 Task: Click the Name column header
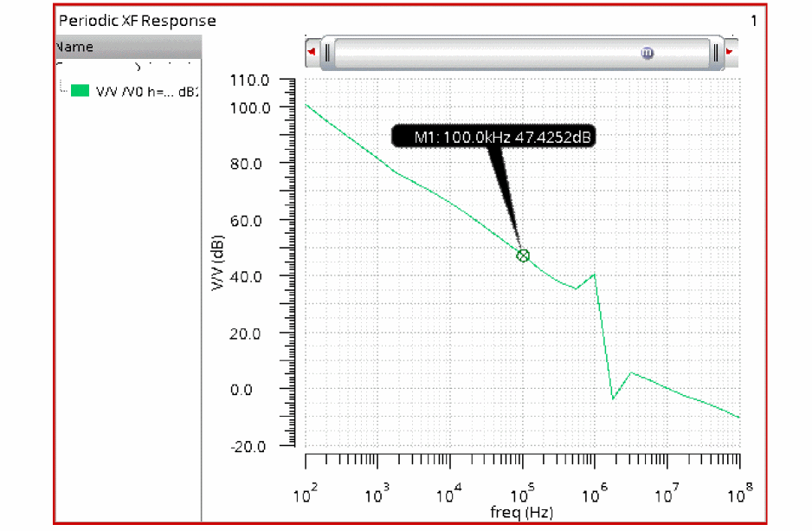128,47
